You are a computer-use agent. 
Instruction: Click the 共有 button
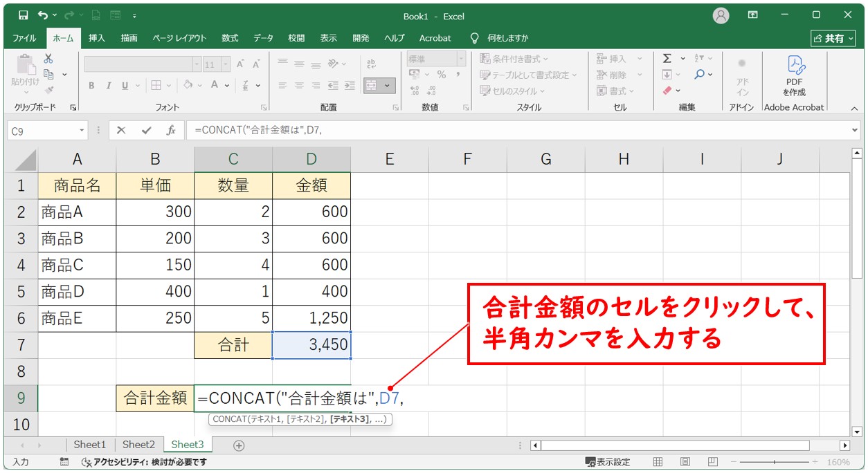pyautogui.click(x=833, y=39)
